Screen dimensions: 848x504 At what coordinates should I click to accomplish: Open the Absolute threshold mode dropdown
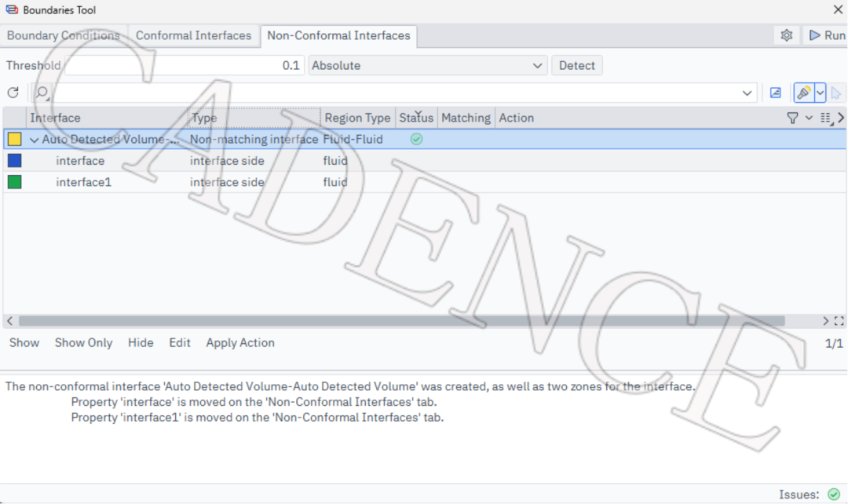(427, 65)
